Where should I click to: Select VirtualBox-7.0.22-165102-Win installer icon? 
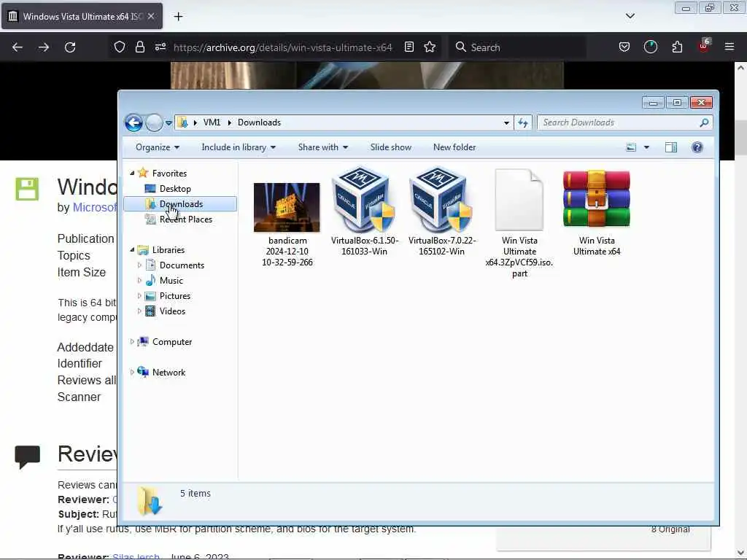pyautogui.click(x=441, y=199)
